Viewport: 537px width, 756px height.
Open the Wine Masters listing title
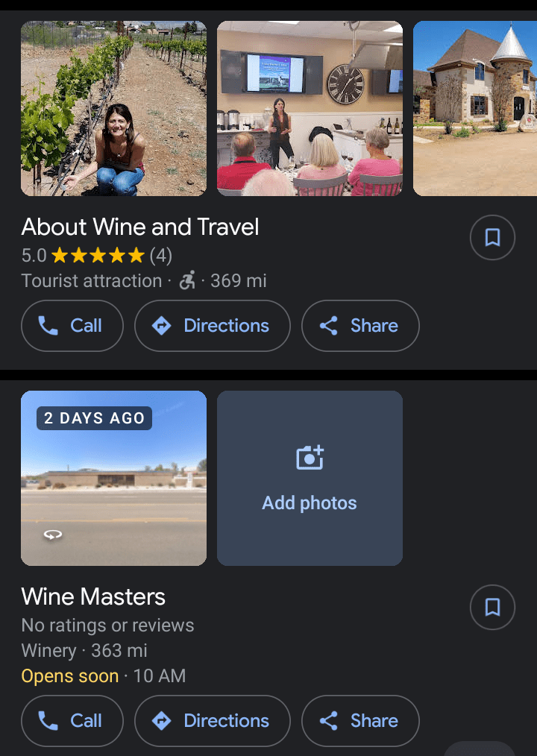pos(93,596)
